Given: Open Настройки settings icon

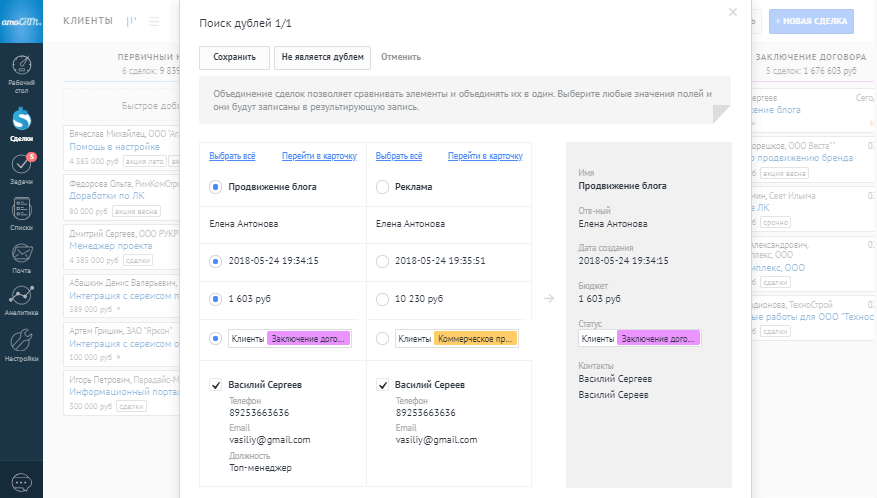Looking at the screenshot, I should coord(21,342).
